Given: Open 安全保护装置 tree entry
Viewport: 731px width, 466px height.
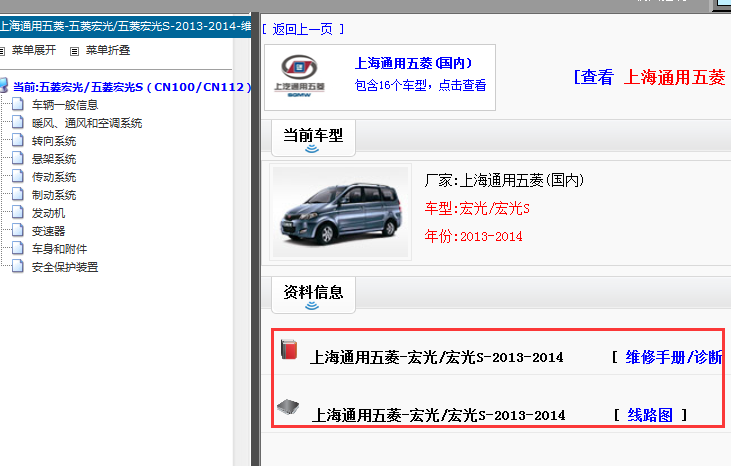Looking at the screenshot, I should coord(65,267).
